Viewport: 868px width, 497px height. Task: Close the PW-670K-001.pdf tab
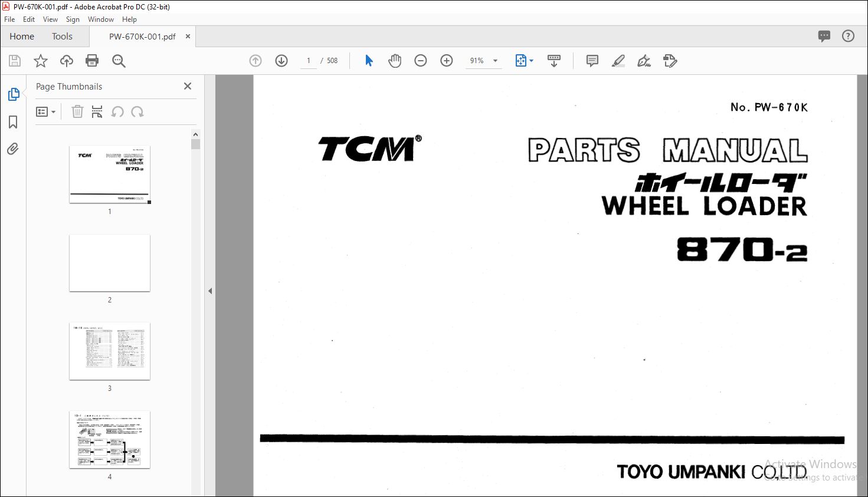[188, 36]
